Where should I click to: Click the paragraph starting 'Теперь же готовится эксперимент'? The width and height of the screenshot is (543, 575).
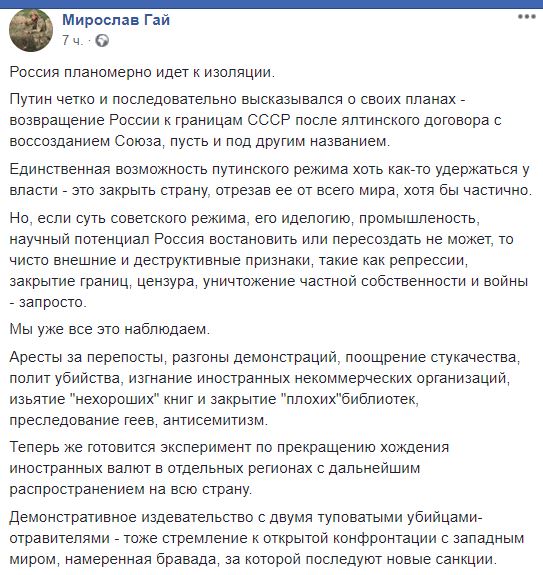pos(229,469)
